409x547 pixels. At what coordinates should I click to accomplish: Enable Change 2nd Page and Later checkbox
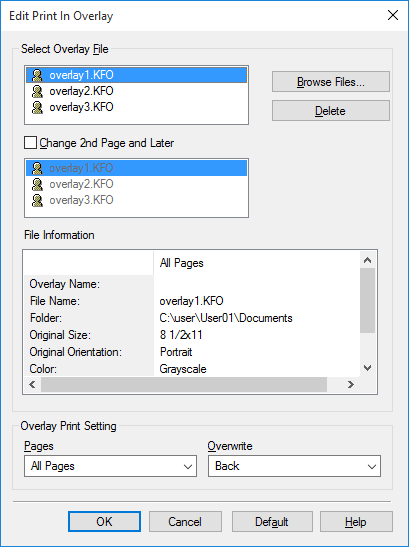[x=30, y=143]
